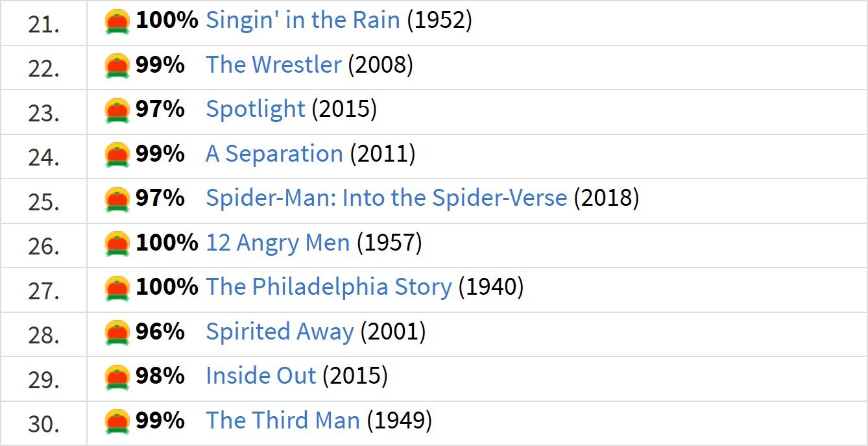The width and height of the screenshot is (868, 446).
Task: Click the tomato icon beside The Third Man
Action: [117, 423]
